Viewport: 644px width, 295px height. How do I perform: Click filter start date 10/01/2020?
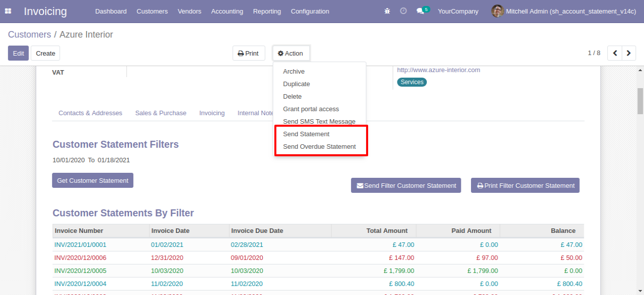(69, 160)
